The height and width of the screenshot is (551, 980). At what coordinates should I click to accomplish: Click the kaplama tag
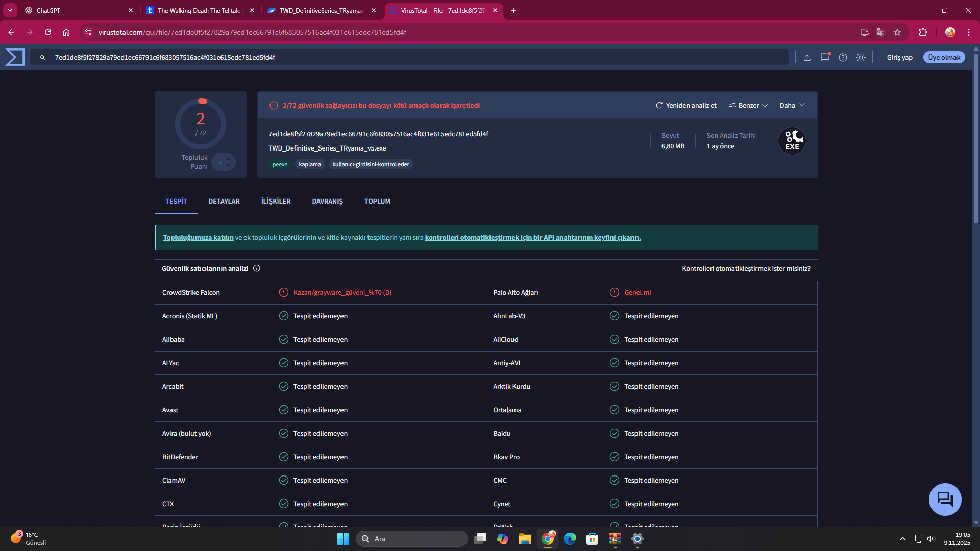tap(310, 164)
